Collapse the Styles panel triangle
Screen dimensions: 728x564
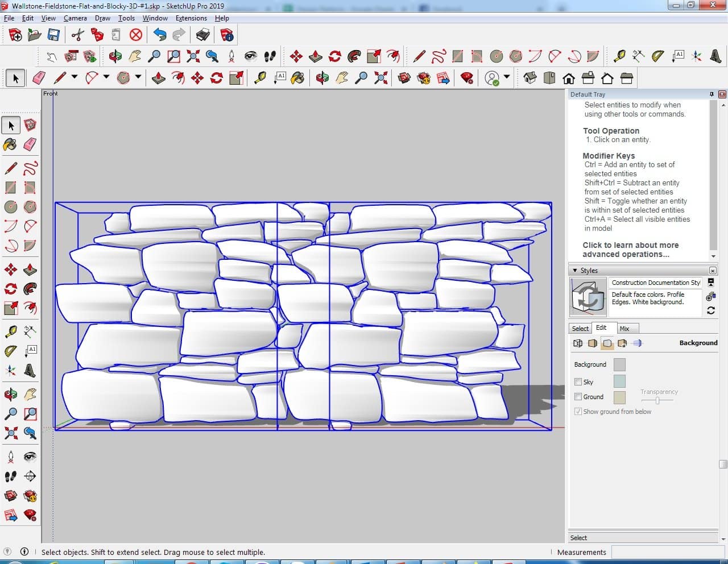[x=575, y=271]
